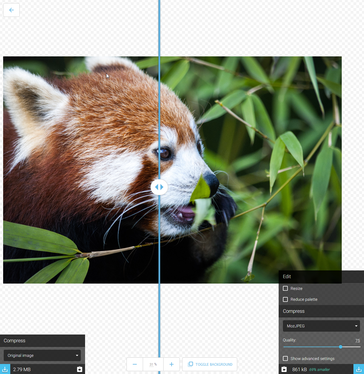Click the 2.79 MB file size text
Screen dimensions: 364x374
point(22,369)
